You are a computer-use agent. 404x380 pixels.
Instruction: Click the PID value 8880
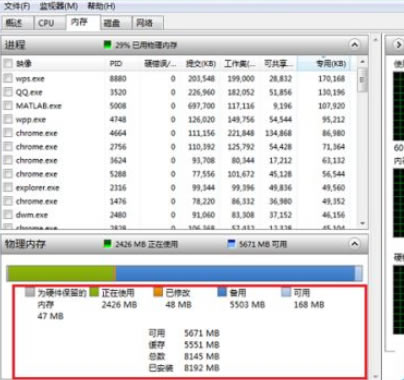[x=118, y=79]
